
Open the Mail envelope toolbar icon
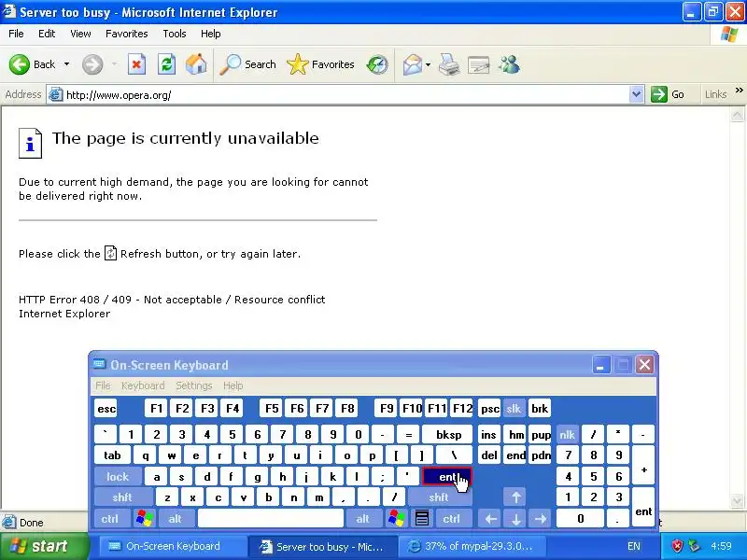click(412, 64)
